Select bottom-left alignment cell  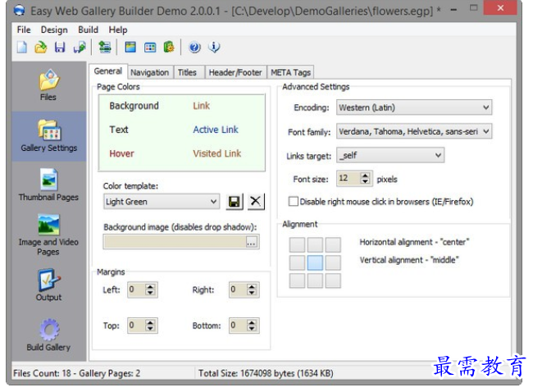click(x=297, y=280)
